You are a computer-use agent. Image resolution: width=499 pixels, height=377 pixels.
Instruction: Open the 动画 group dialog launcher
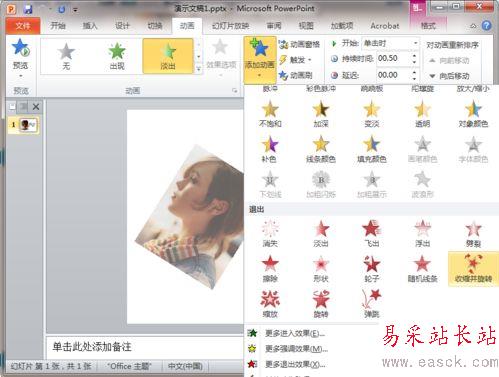point(235,91)
